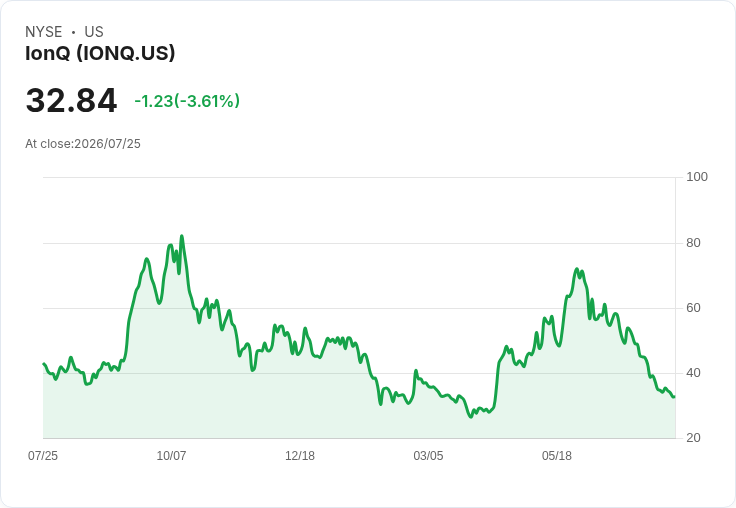The width and height of the screenshot is (736, 508).
Task: Click the At close date text
Action: pos(83,144)
